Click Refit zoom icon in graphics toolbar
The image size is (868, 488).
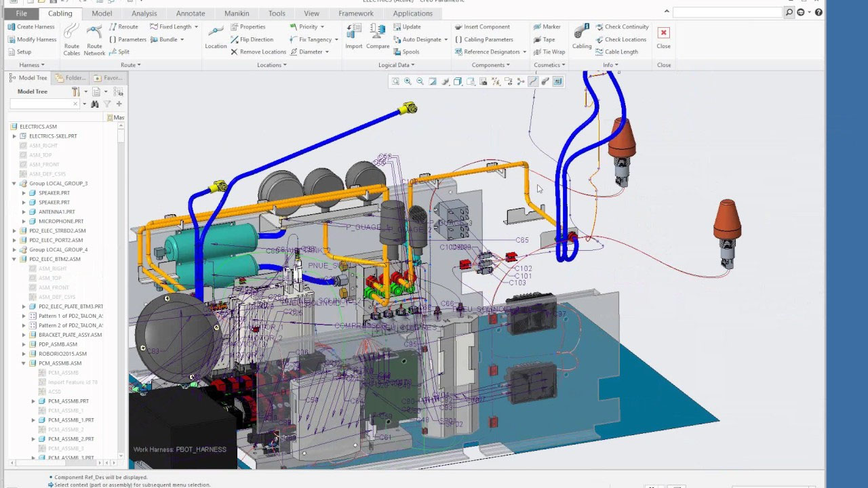(395, 81)
